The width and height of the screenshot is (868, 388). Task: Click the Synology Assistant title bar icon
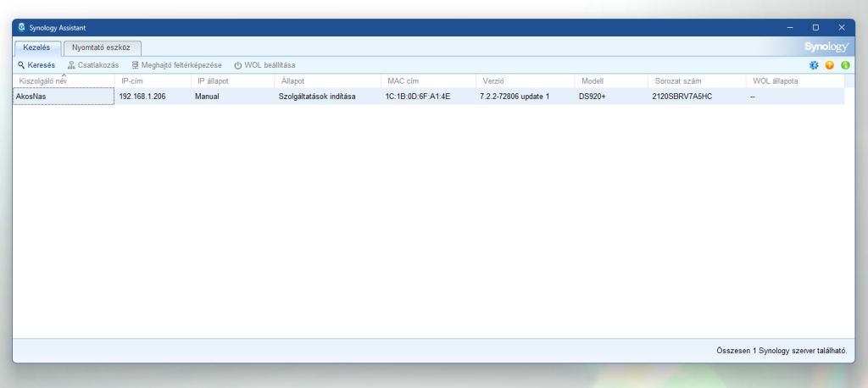pyautogui.click(x=21, y=27)
